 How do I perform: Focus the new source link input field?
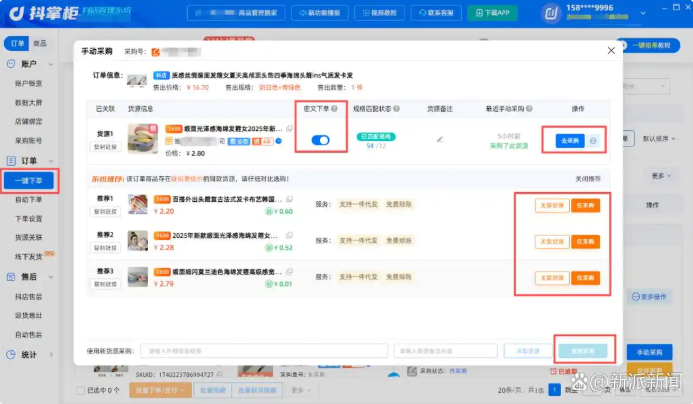click(x=264, y=351)
